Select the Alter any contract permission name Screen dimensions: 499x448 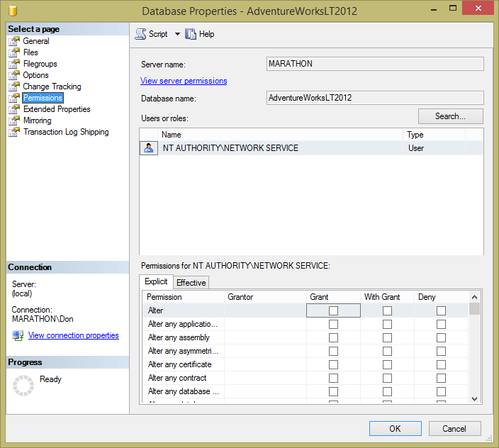click(177, 378)
